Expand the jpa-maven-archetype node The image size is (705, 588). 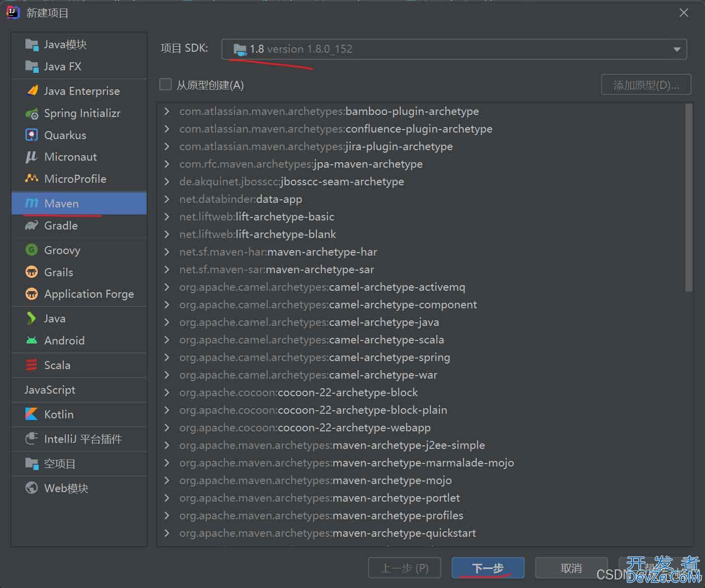pos(167,164)
